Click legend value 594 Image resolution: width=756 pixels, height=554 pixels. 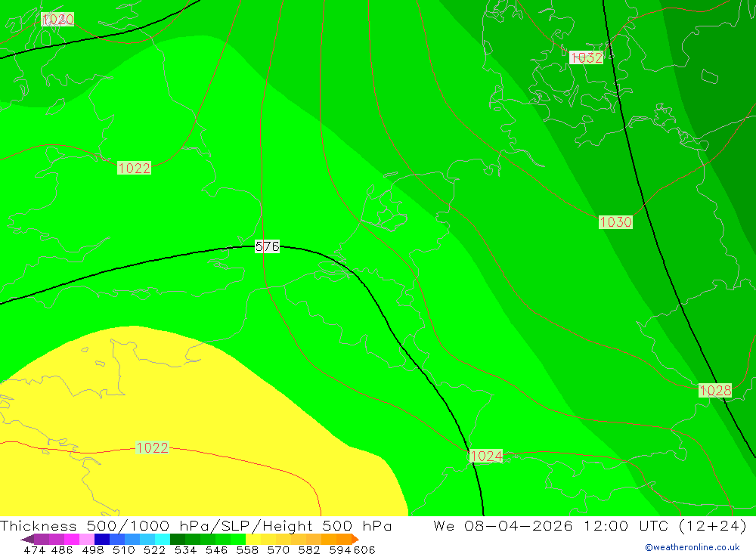coord(340,550)
